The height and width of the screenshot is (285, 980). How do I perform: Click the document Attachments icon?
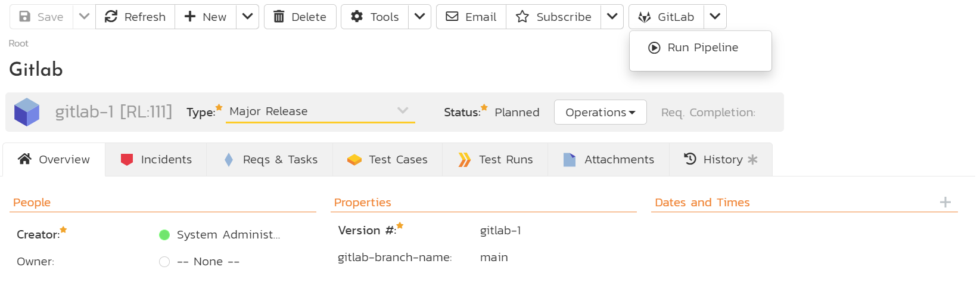tap(570, 159)
